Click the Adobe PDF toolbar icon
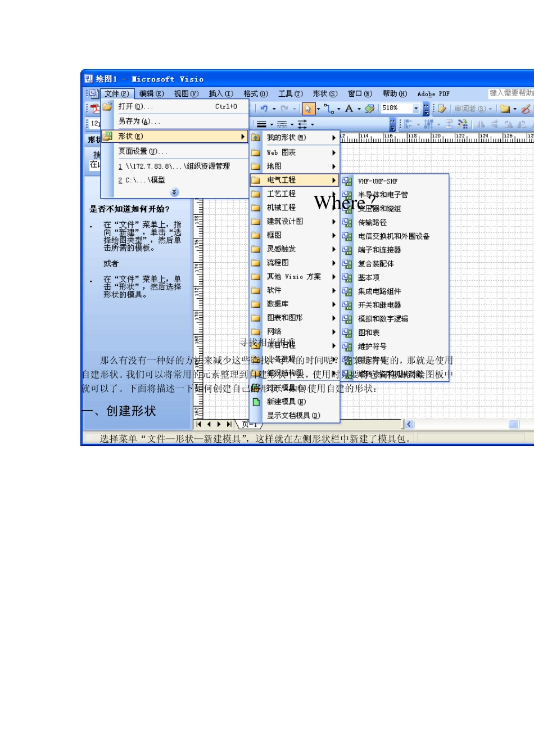The image size is (534, 756). [x=95, y=109]
